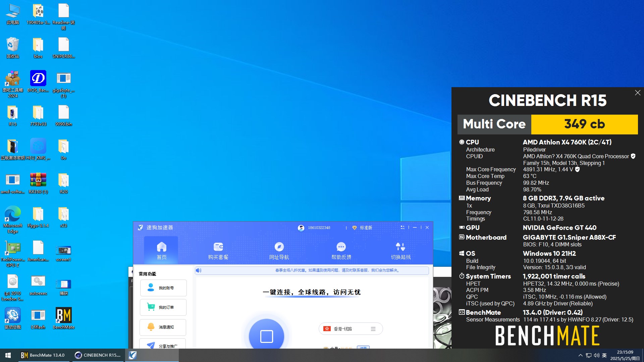Image resolution: width=644 pixels, height=362 pixels.
Task: Open the Windows Start menu
Action: [x=8, y=355]
